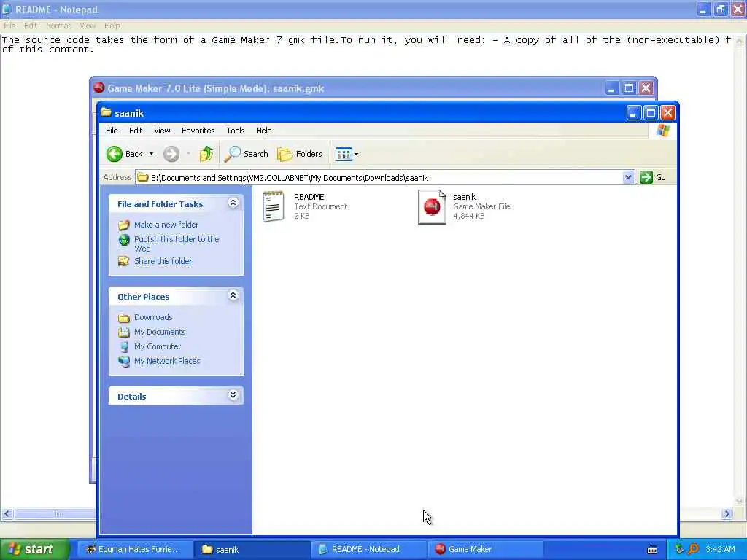
Task: Open the My Network Places link
Action: pos(167,361)
